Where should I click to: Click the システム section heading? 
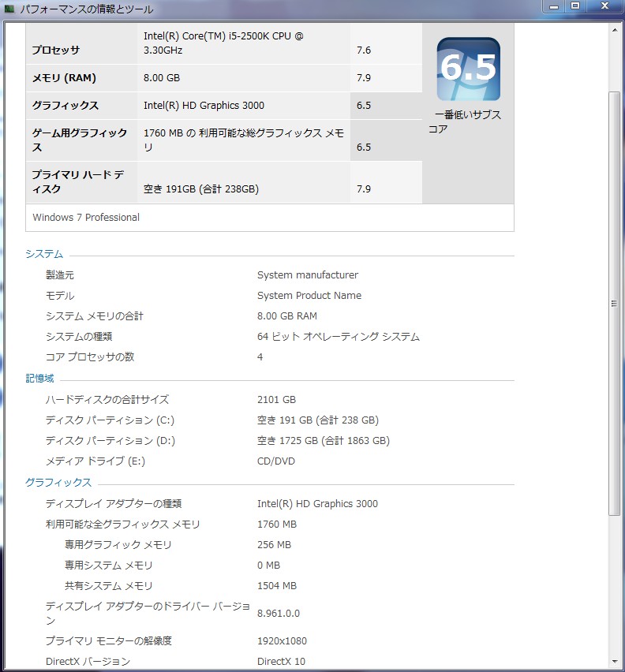(x=44, y=254)
